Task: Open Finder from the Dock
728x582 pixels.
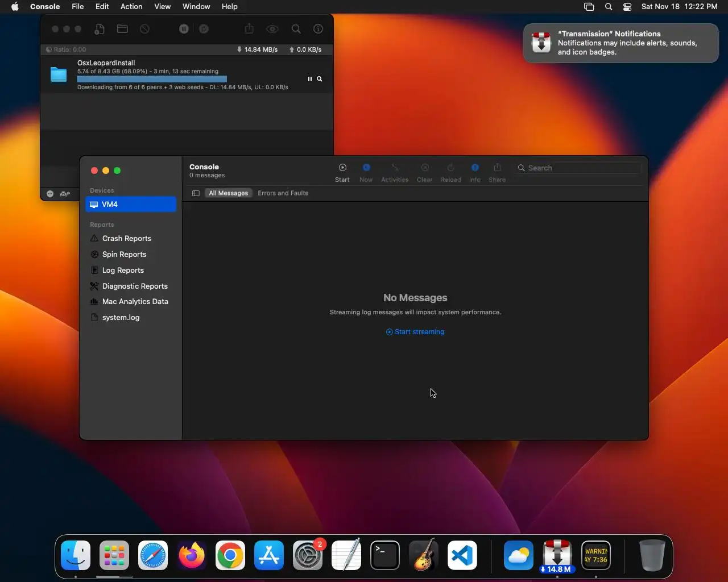Action: point(76,555)
